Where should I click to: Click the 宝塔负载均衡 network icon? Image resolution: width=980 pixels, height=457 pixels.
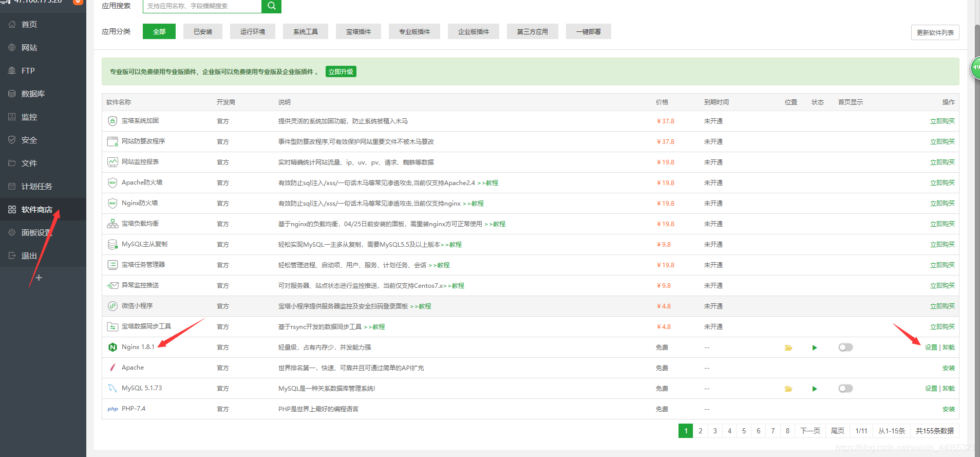(x=112, y=224)
